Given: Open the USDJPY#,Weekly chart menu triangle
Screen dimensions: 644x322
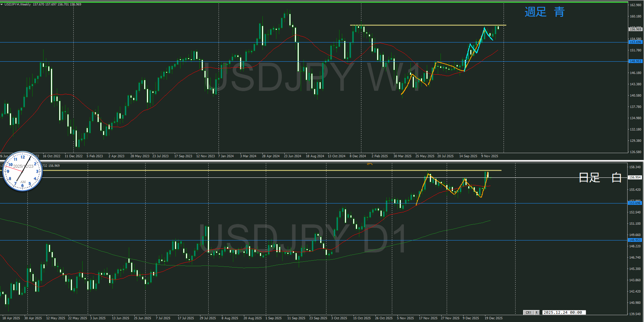Looking at the screenshot, I should [2, 4].
